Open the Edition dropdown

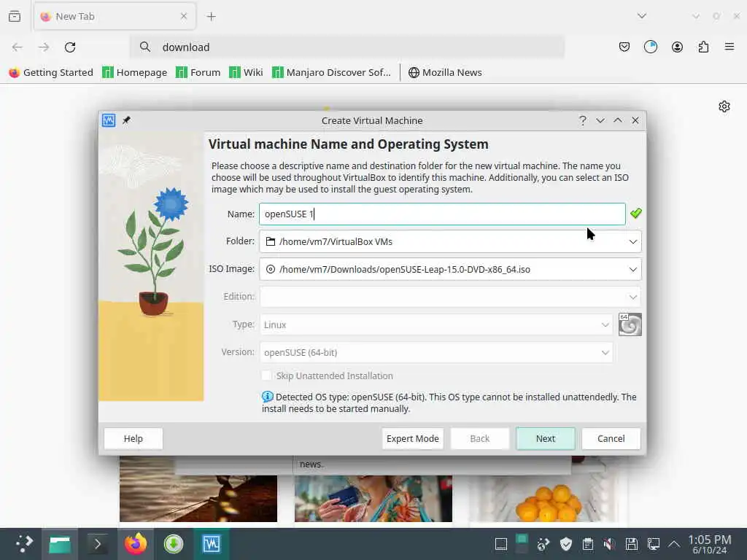(449, 297)
